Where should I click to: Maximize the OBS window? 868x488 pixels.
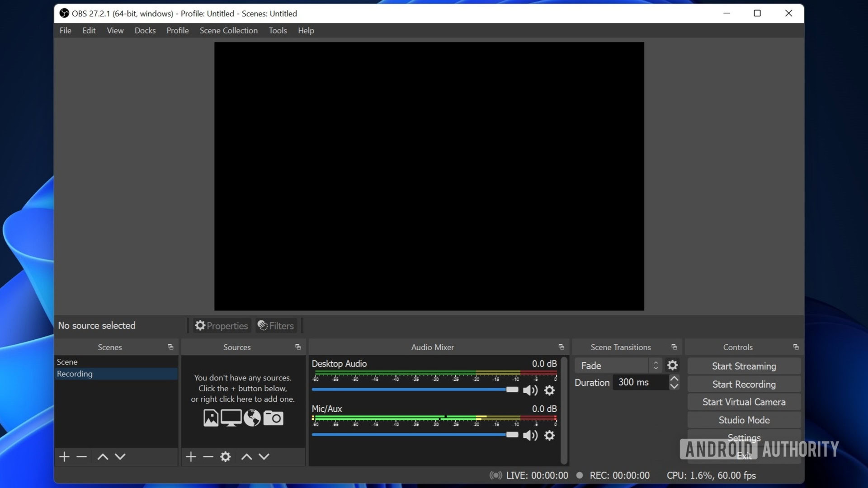[757, 14]
